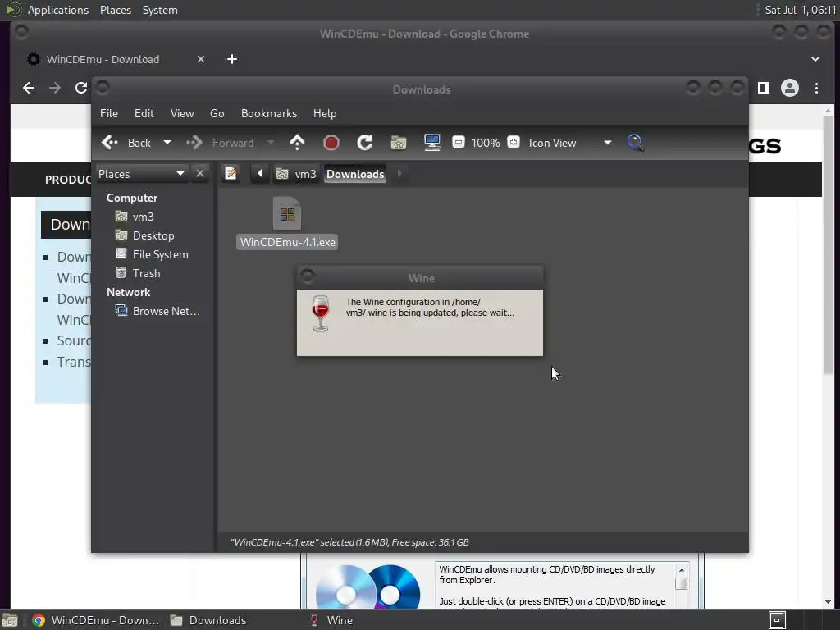This screenshot has width=840, height=630.
Task: Select the Downloads path bar button
Action: click(355, 174)
